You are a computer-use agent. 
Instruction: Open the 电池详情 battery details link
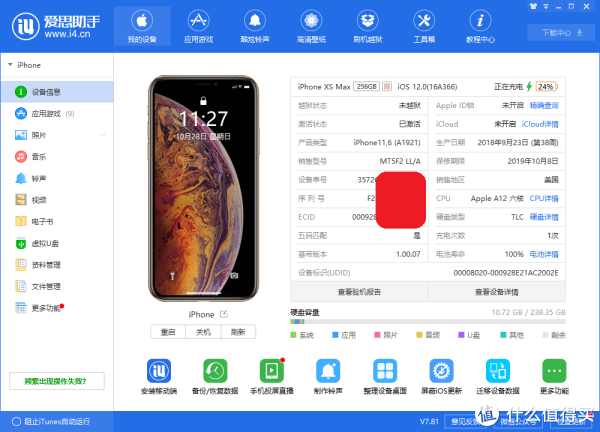(x=544, y=254)
